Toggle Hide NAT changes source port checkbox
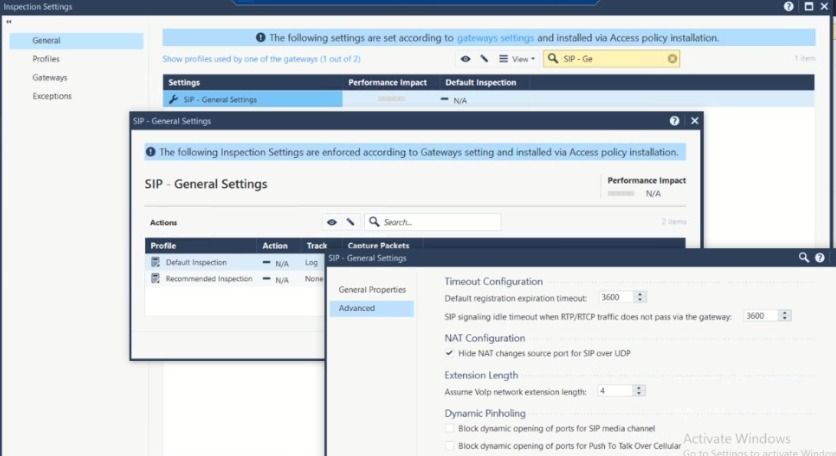Image resolution: width=836 pixels, height=456 pixels. 449,353
